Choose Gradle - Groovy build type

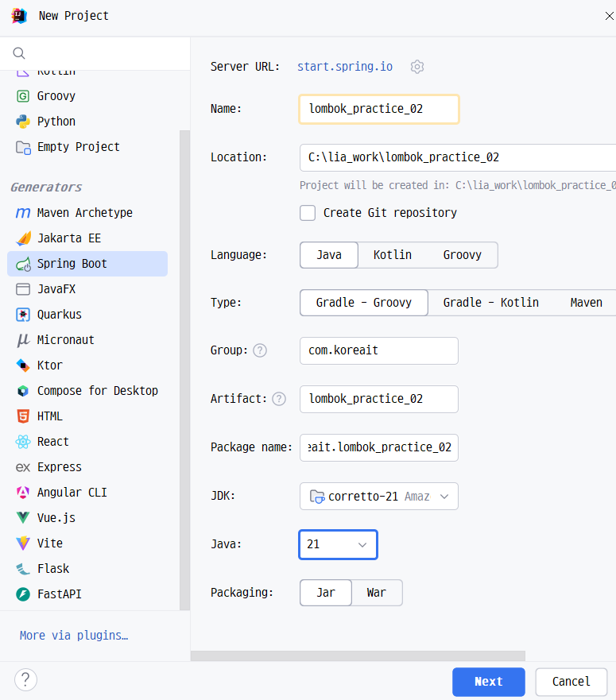pos(363,303)
